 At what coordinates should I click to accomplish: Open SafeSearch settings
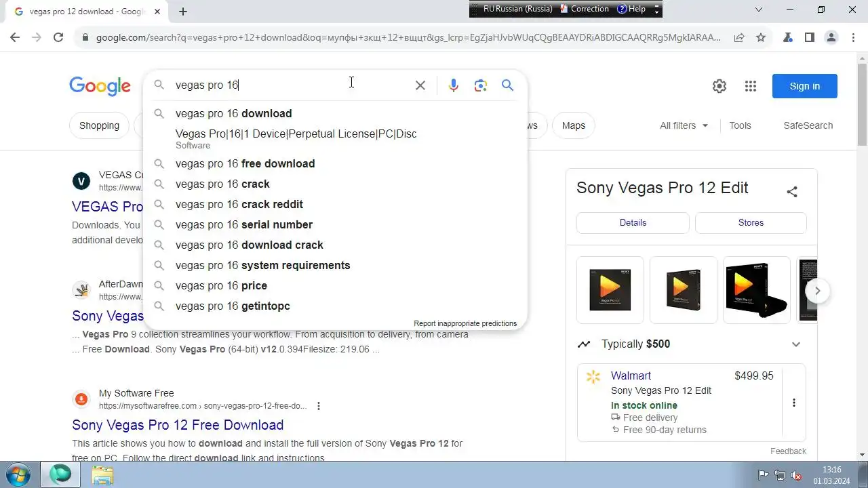point(808,125)
